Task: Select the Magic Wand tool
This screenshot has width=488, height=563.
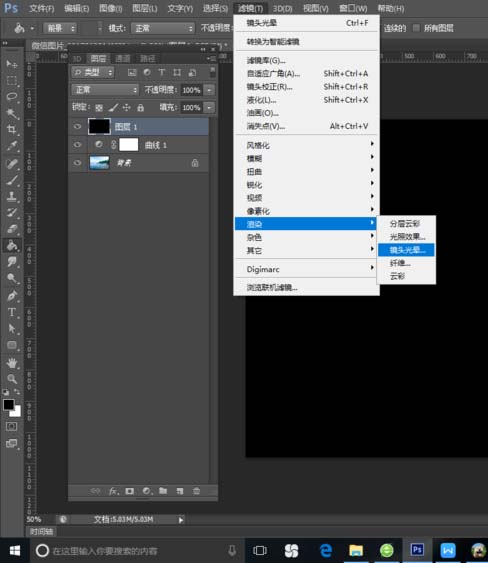Action: point(12,113)
